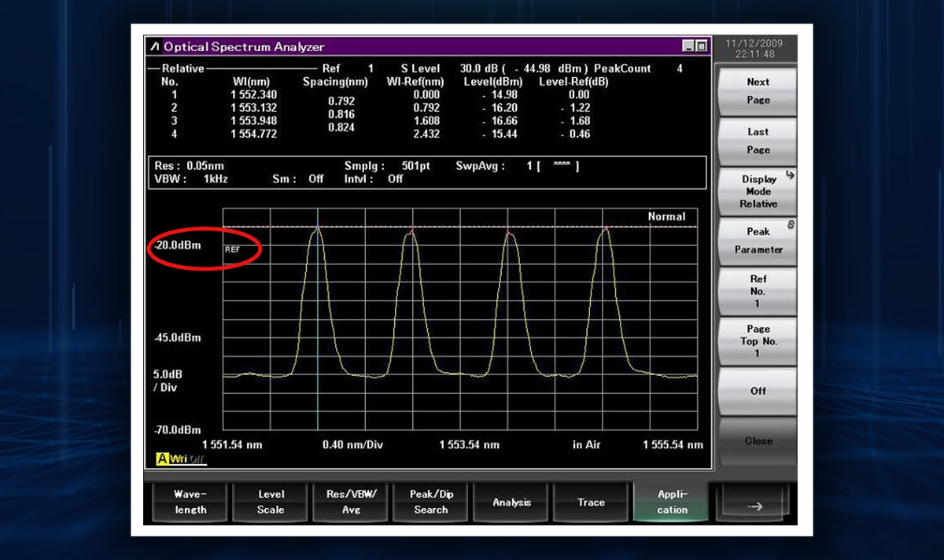Image resolution: width=944 pixels, height=560 pixels.
Task: Click the trace A Wri indicator
Action: coord(181,459)
